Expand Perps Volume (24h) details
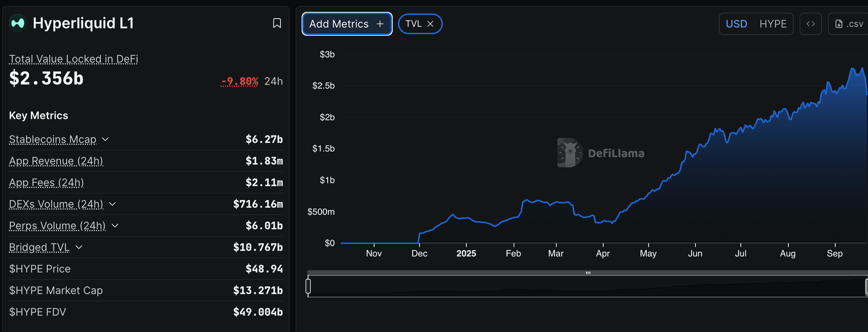The height and width of the screenshot is (332, 868). pos(115,226)
